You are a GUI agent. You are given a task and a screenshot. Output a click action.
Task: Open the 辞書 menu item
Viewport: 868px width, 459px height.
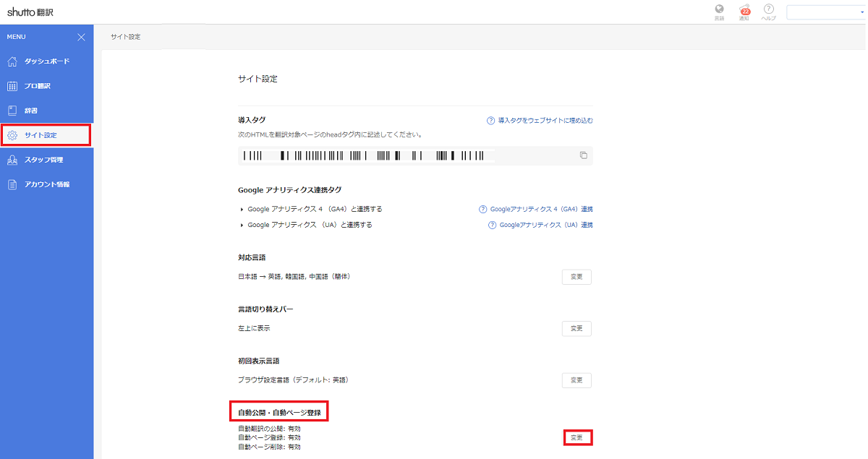46,111
